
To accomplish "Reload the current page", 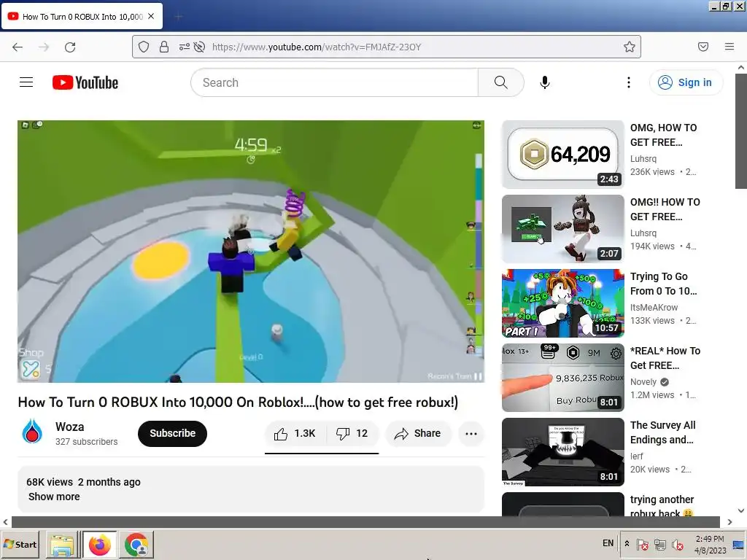I will click(x=70, y=47).
